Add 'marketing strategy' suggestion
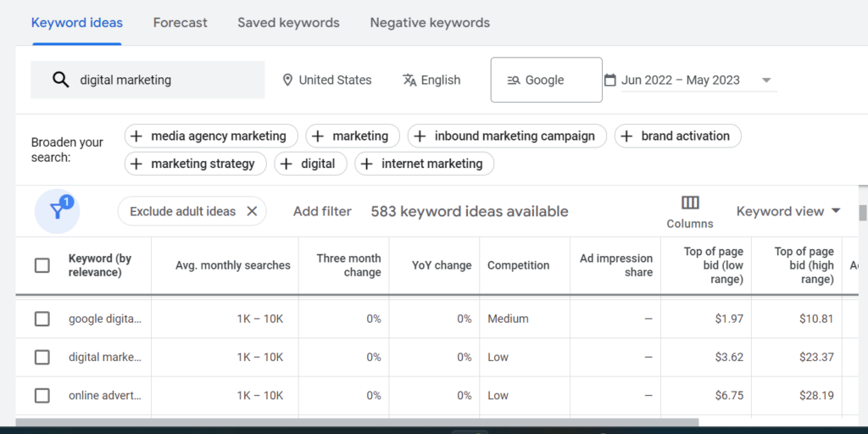The width and height of the screenshot is (868, 434). point(196,164)
